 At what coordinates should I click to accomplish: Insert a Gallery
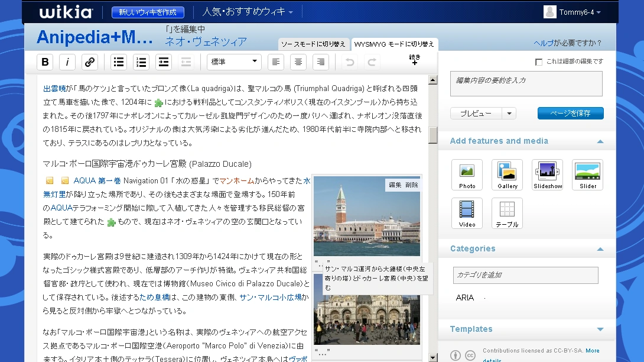tap(508, 175)
